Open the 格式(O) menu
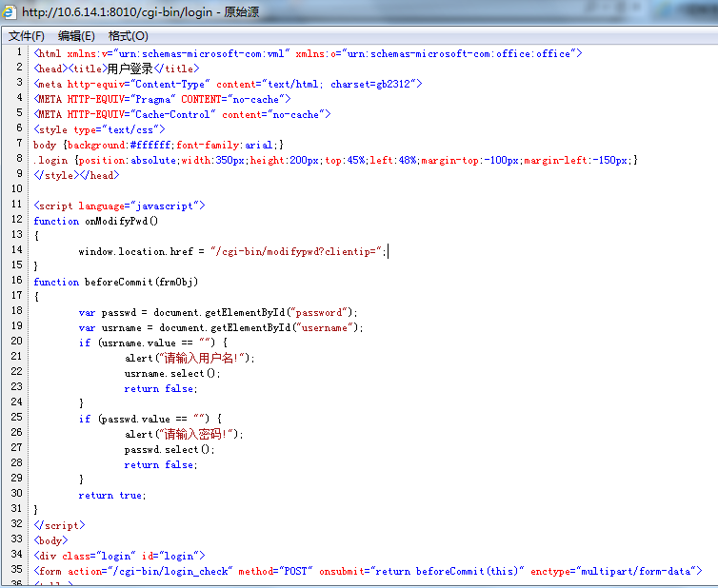The height and width of the screenshot is (588, 718). [x=128, y=36]
